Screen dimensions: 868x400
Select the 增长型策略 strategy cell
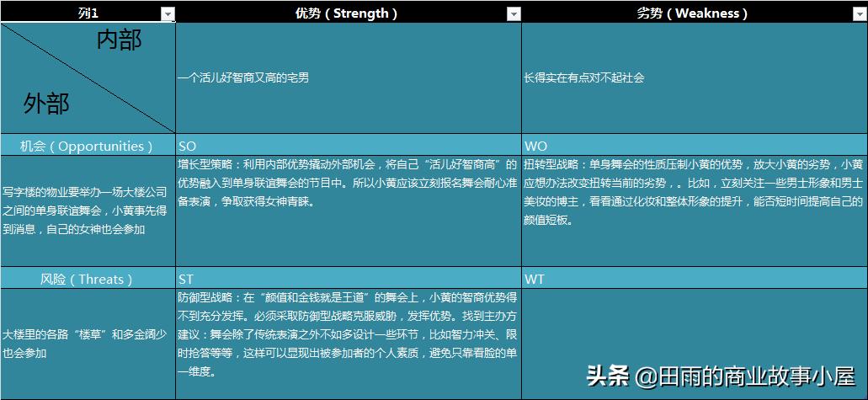[349, 211]
